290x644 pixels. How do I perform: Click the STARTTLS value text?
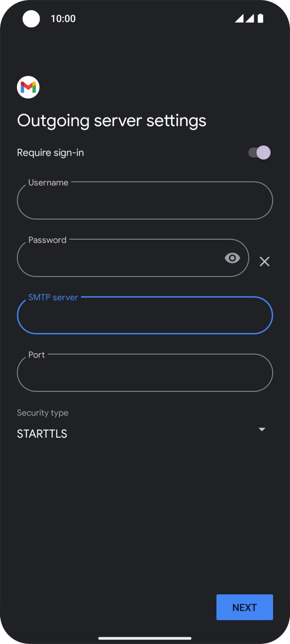tap(42, 433)
